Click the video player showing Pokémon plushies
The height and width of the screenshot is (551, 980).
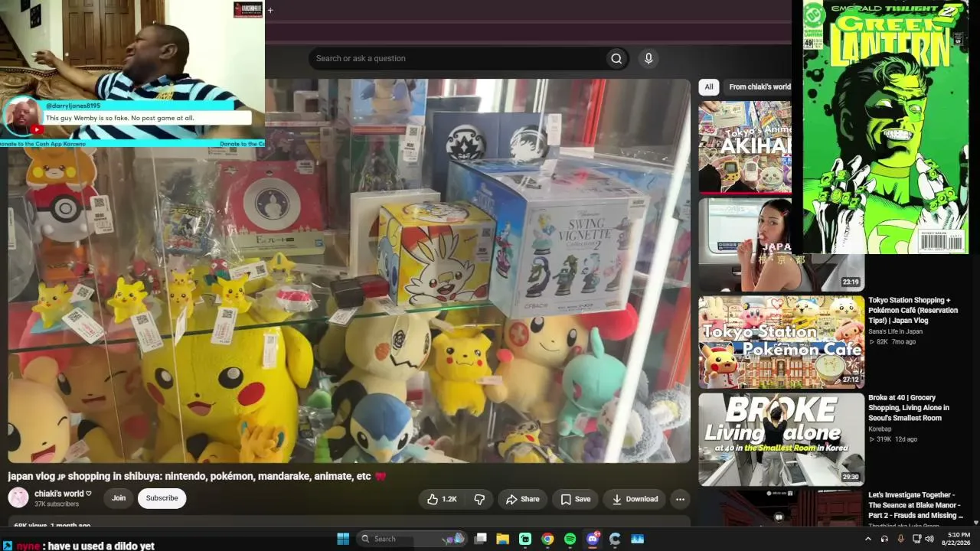click(349, 271)
